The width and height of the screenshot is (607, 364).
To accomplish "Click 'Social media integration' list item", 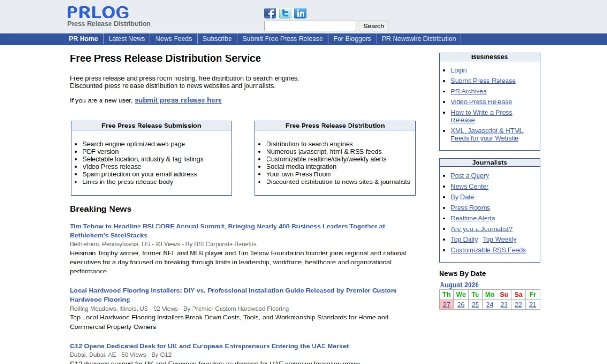I will (301, 166).
